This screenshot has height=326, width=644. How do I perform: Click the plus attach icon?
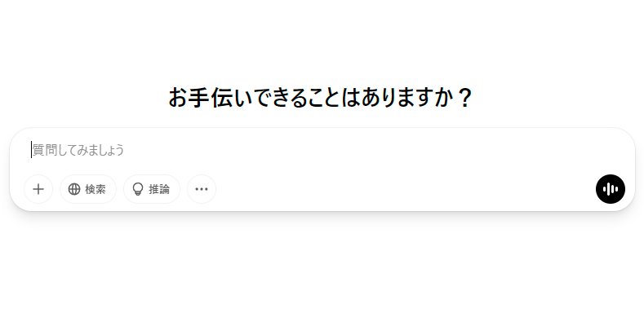(38, 189)
